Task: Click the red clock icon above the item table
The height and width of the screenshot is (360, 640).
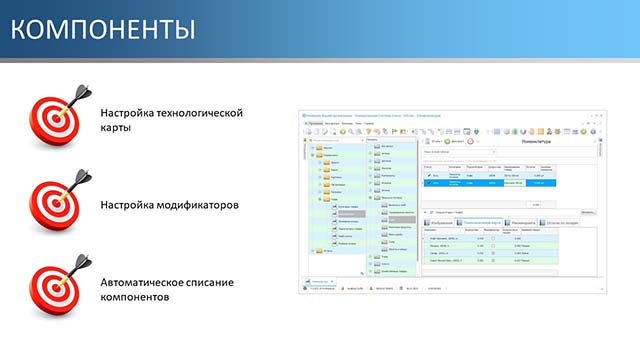Action: coord(470,142)
